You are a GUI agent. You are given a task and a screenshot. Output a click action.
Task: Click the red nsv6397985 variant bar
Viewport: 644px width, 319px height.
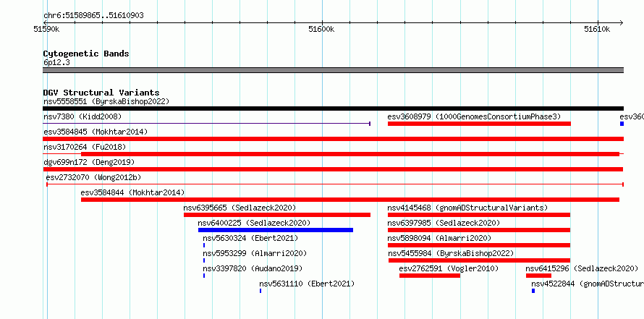[479, 230]
